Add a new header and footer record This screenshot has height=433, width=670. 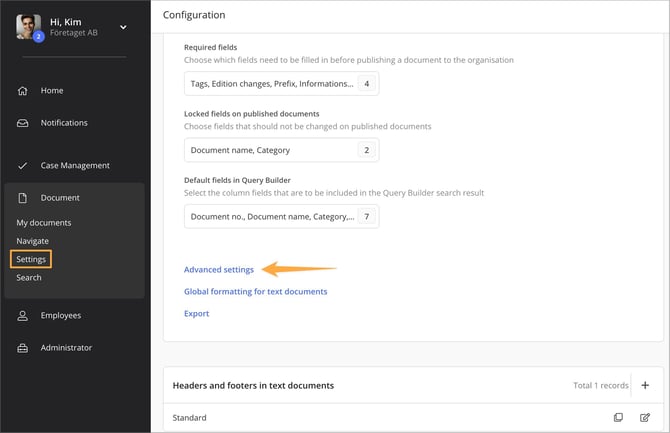(x=645, y=385)
